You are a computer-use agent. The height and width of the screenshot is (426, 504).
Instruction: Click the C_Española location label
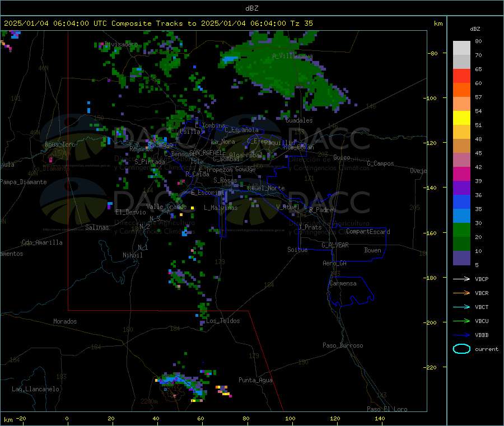point(241,130)
